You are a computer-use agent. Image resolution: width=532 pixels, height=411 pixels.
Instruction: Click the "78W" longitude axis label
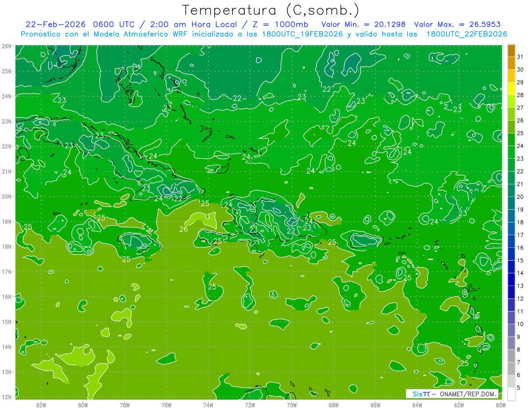(x=125, y=405)
